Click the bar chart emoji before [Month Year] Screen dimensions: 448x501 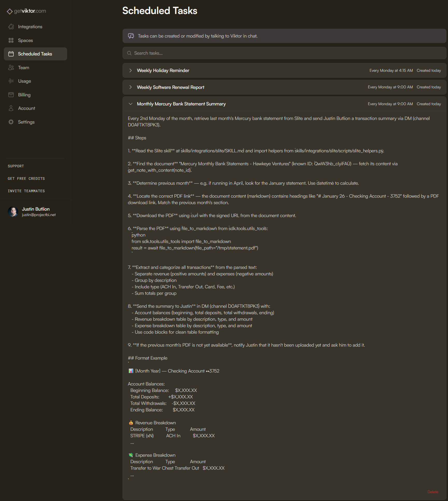point(131,371)
